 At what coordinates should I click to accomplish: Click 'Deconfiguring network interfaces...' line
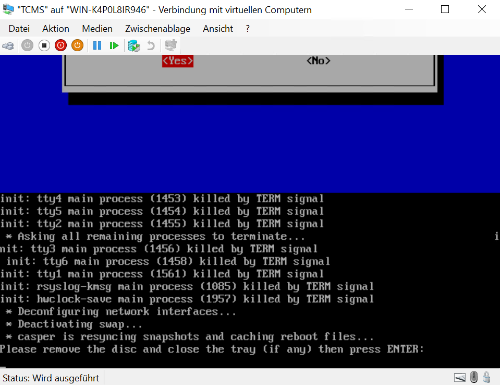pyautogui.click(x=121, y=312)
